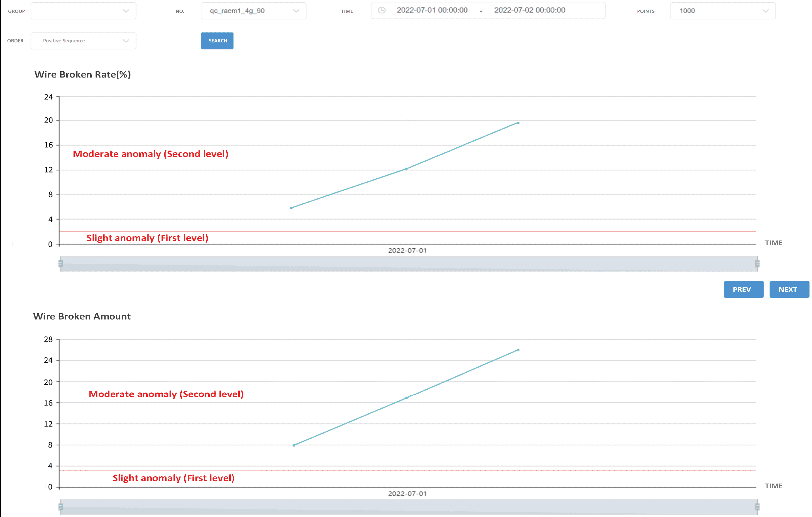This screenshot has width=812, height=517.
Task: Click the NEXT button
Action: (789, 289)
